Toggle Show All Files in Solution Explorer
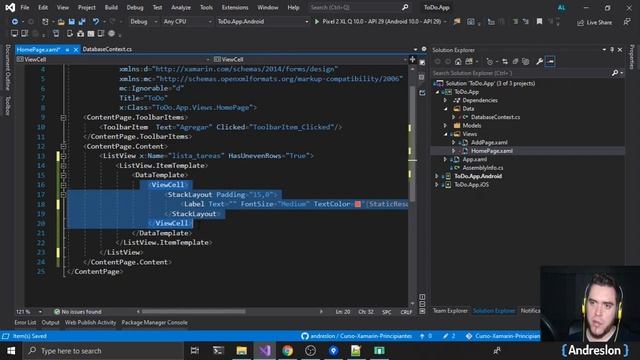The image size is (640, 360). [526, 62]
